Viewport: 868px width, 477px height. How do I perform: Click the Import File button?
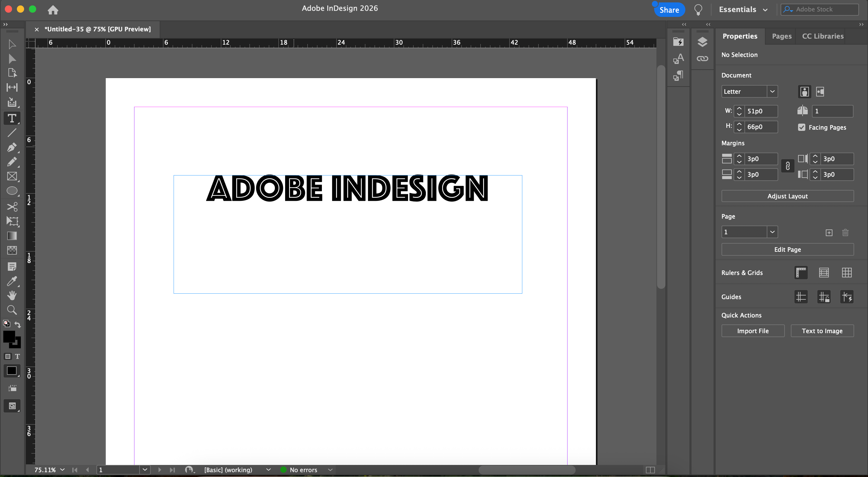[x=753, y=331]
